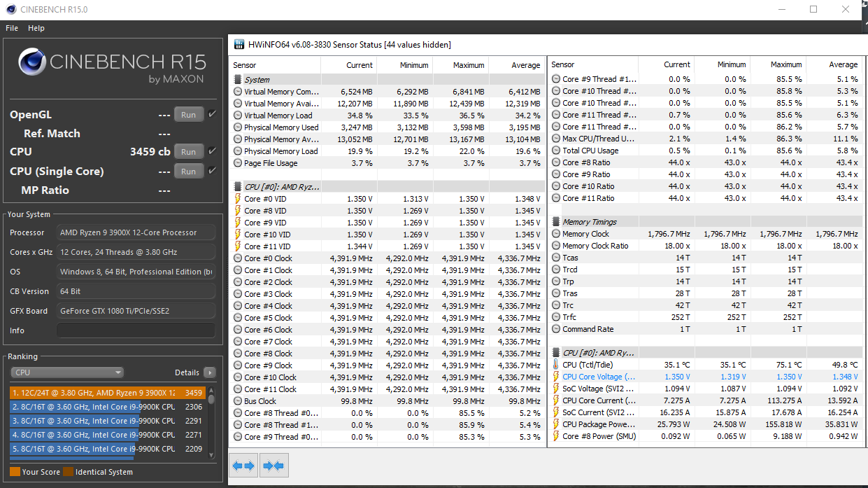Click the Page File Usage sensor icon
The width and height of the screenshot is (868, 488).
238,163
